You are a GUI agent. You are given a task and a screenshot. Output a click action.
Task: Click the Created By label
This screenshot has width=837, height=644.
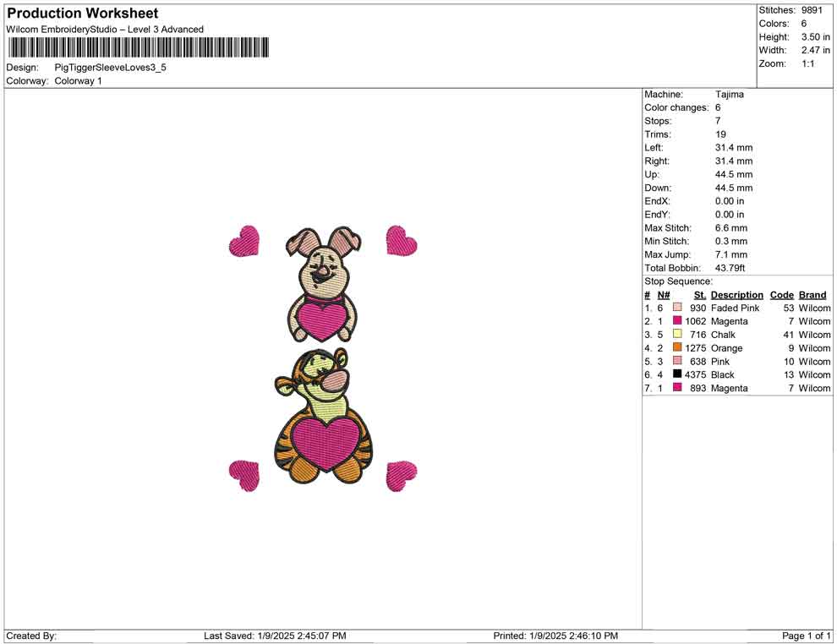coord(31,636)
